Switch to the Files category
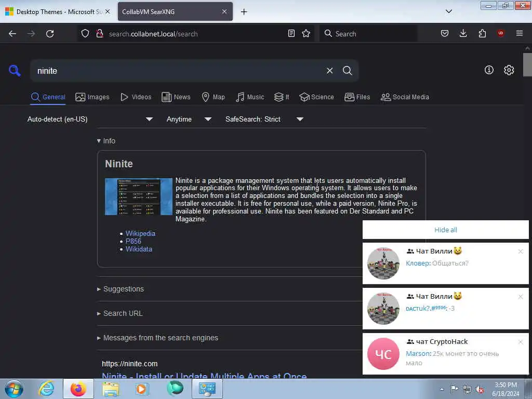Screen dimensions: 532x399 pyautogui.click(x=357, y=97)
